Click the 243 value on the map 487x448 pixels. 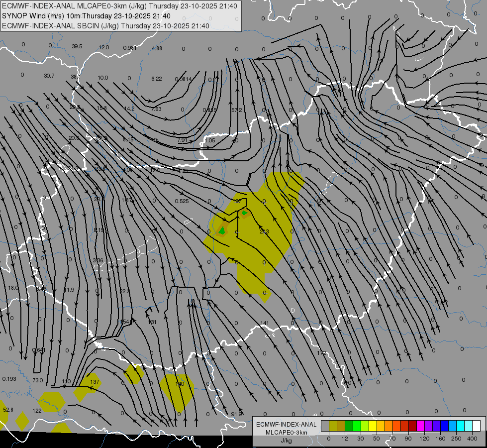(264, 231)
